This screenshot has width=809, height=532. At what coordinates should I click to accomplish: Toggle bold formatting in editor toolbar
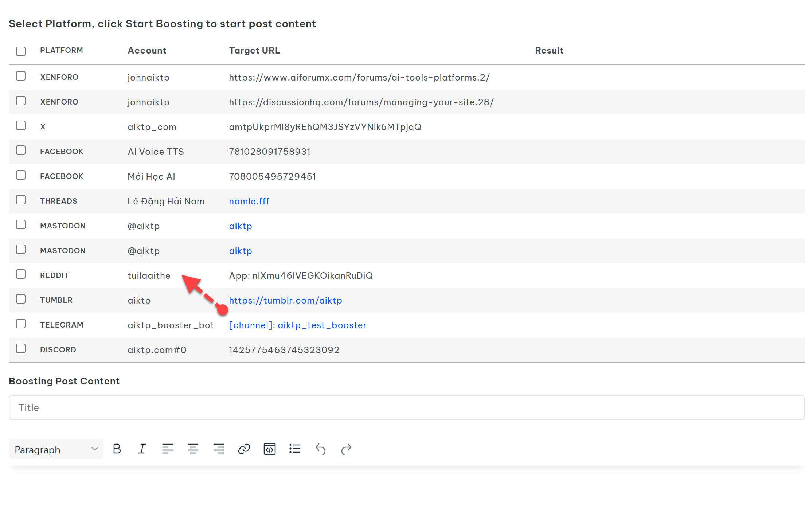tap(117, 449)
